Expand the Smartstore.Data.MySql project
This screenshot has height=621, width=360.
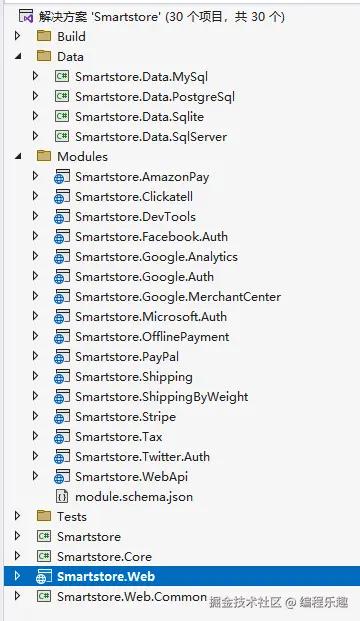pyautogui.click(x=35, y=76)
